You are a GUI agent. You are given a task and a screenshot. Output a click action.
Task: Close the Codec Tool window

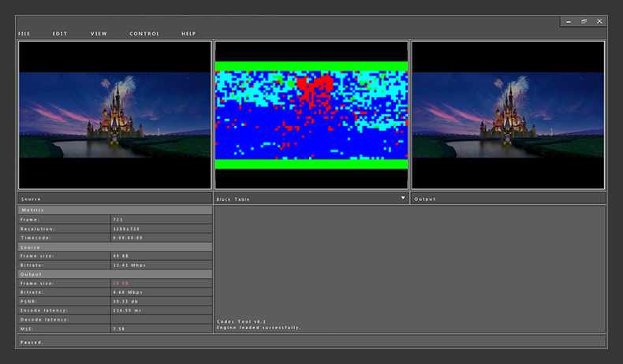(599, 21)
